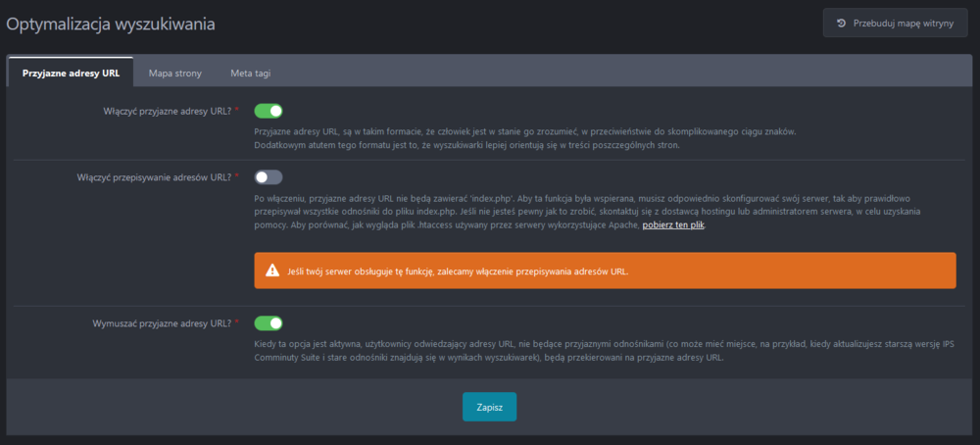Switch to the Mapa strony tab

pos(174,73)
